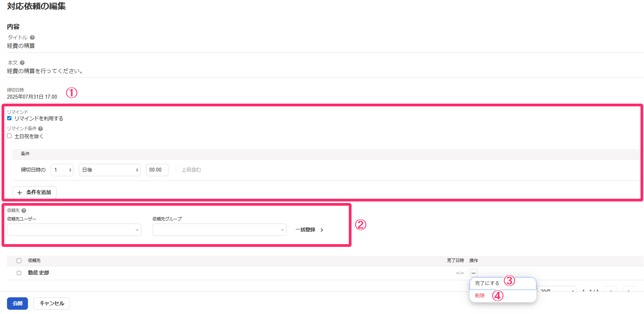Choose 削除 in the popup menu
644x314 pixels.
click(480, 296)
